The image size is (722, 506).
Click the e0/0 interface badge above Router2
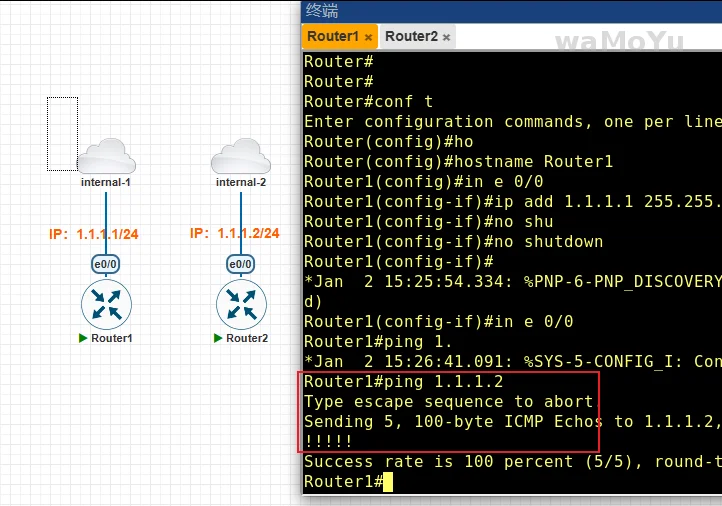(241, 264)
